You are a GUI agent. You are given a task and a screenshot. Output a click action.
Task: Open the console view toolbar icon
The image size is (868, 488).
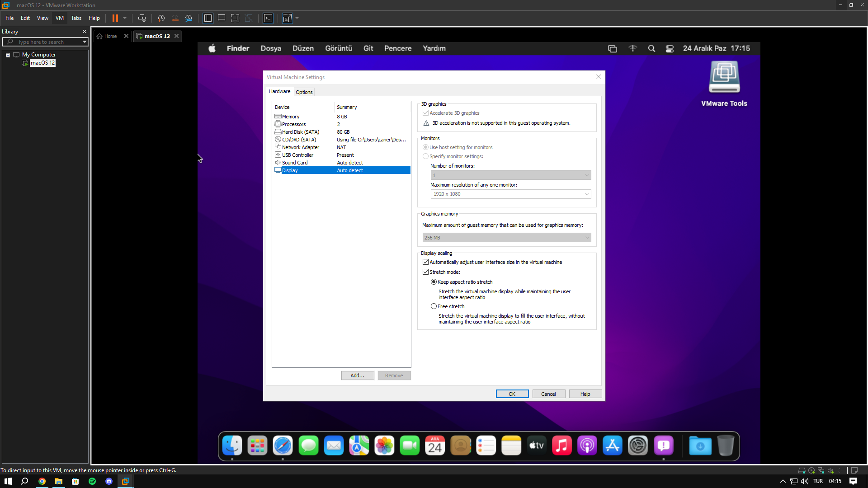pyautogui.click(x=268, y=18)
